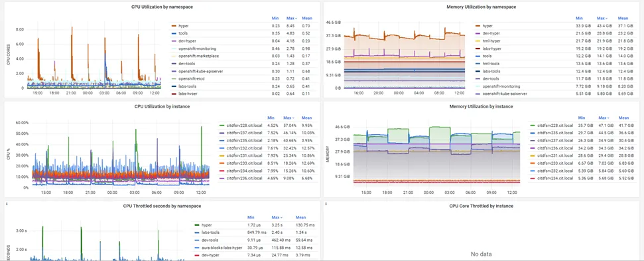Toggle openshift-etcd series in CPU namespace legend

click(x=192, y=78)
